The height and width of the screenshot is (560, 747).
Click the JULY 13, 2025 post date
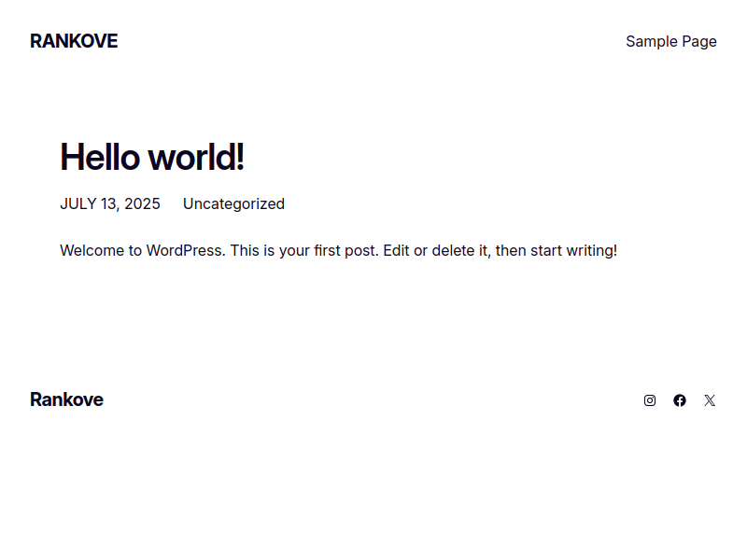(110, 203)
